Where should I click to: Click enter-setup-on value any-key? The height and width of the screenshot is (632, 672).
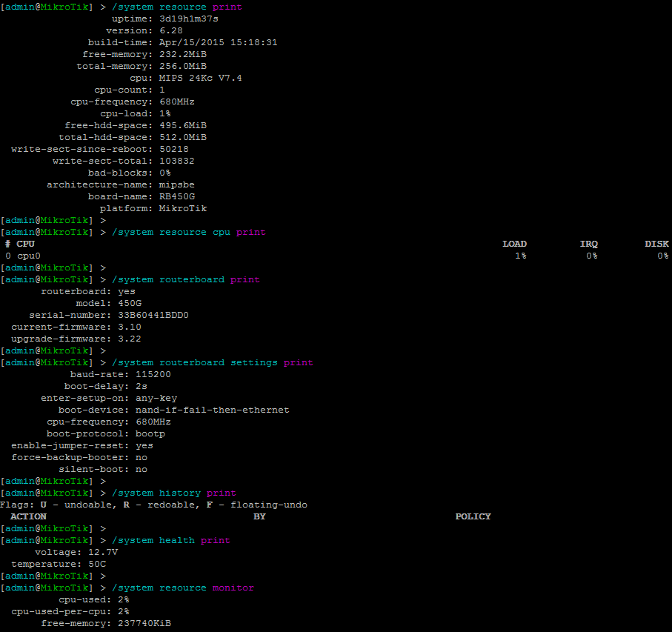point(156,398)
